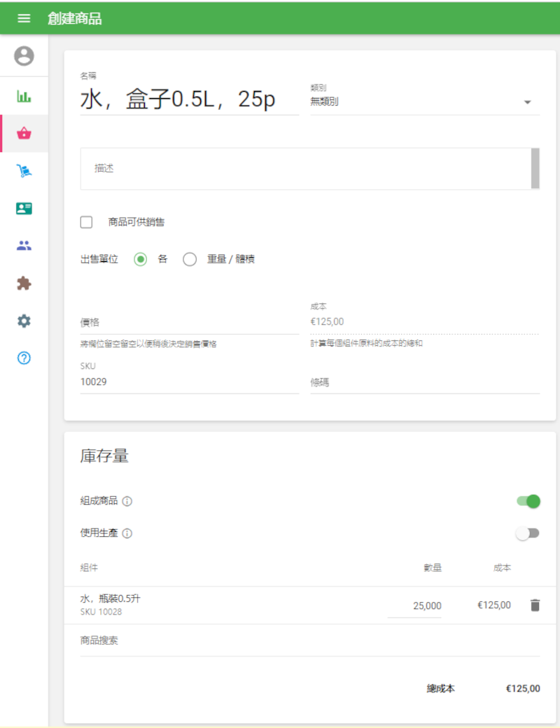The height and width of the screenshot is (728, 560).
Task: Disable the 组成商品 toggle
Action: pyautogui.click(x=528, y=501)
